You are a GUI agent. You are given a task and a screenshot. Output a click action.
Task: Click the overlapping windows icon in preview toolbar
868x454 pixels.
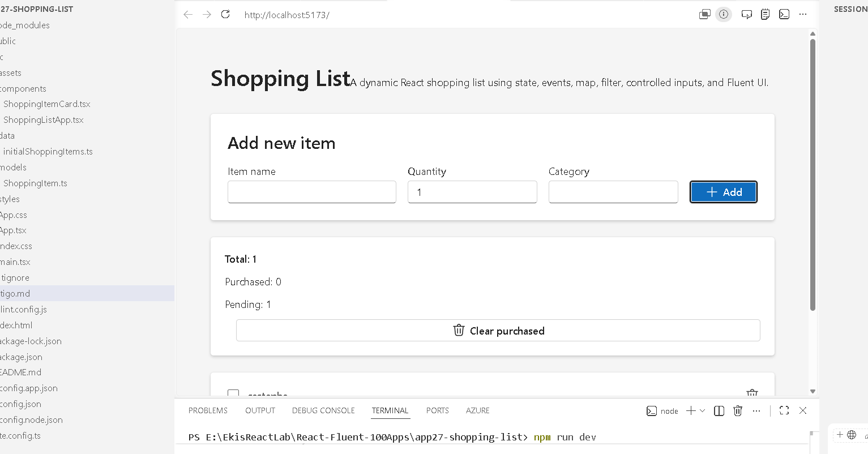click(x=704, y=15)
